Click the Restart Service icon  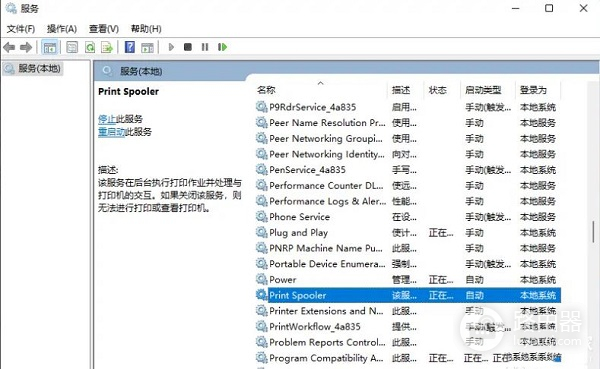pyautogui.click(x=222, y=47)
